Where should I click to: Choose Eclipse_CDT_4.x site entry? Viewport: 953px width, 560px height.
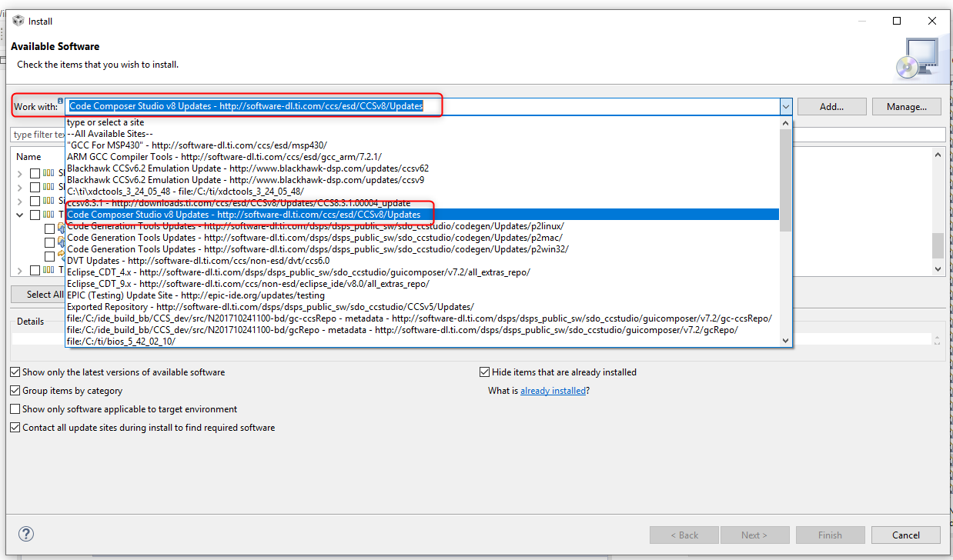[422, 272]
